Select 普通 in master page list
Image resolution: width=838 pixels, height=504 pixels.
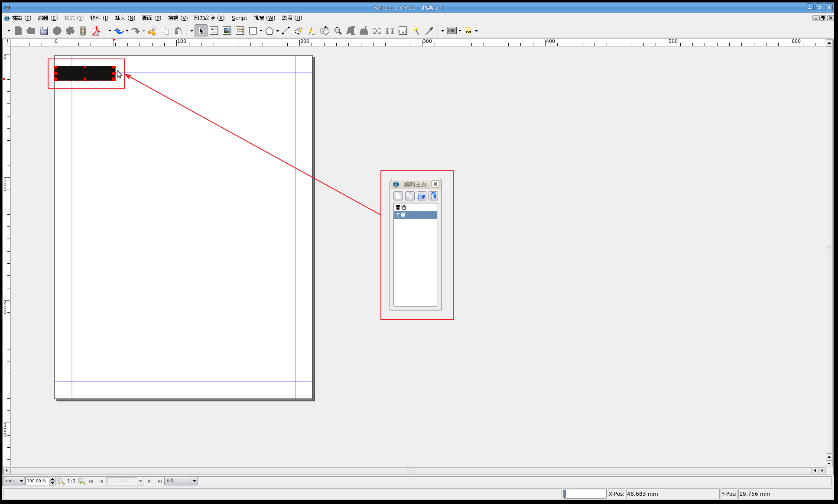tap(401, 207)
